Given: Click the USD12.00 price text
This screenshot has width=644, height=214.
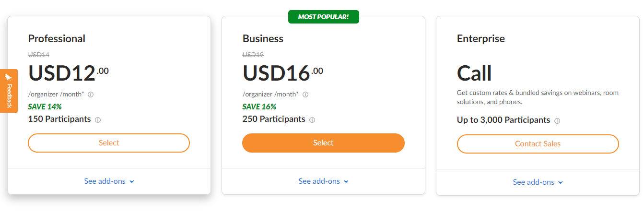Looking at the screenshot, I should (68, 73).
